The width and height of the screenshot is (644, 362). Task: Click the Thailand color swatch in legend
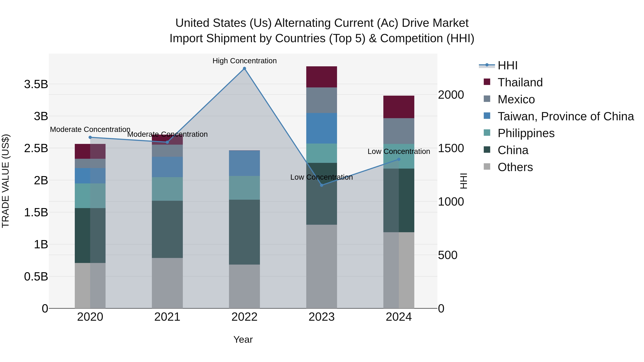pos(487,82)
